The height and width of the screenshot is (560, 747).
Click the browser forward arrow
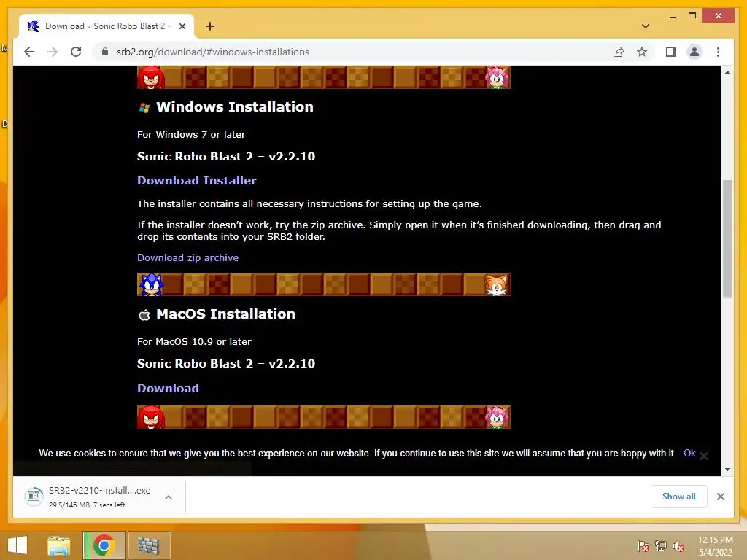[x=53, y=52]
